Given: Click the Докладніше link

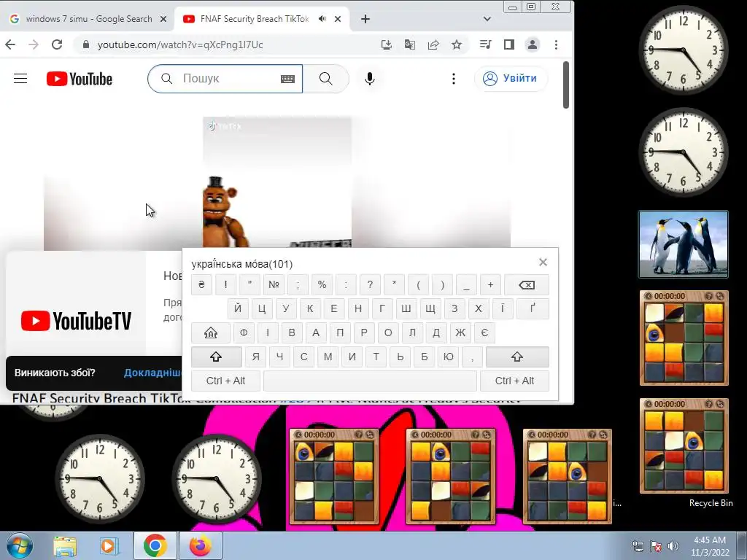Looking at the screenshot, I should coord(152,373).
